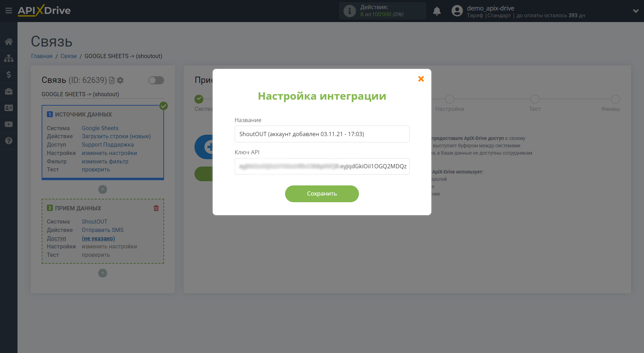Open the help question mark icon
This screenshot has height=353, width=644.
[x=9, y=141]
